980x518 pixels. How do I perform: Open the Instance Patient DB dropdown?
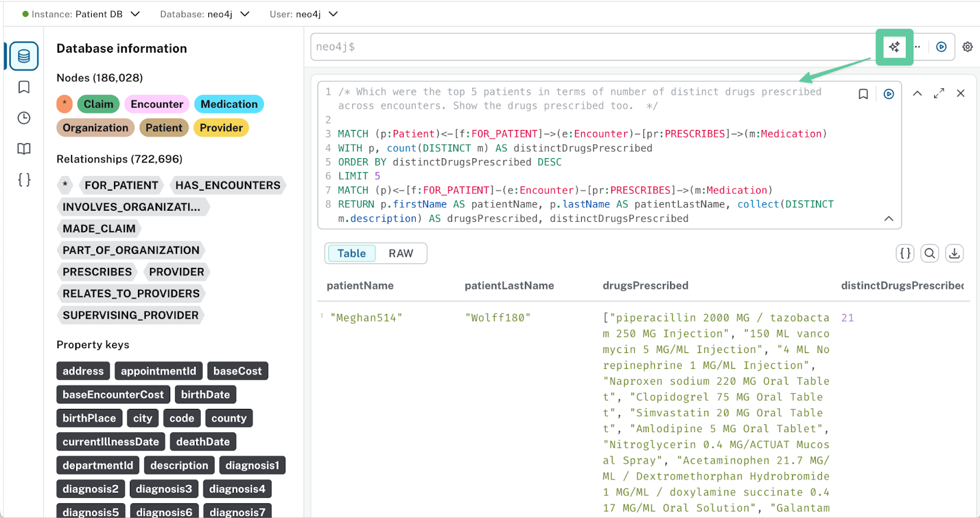pos(81,13)
